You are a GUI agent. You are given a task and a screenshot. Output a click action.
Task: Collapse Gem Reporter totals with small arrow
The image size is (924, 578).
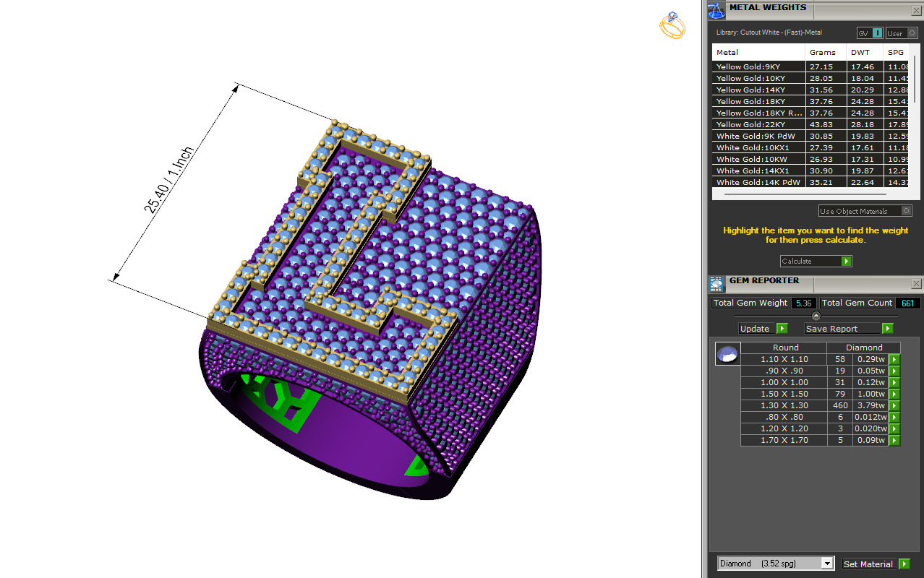[x=816, y=316]
